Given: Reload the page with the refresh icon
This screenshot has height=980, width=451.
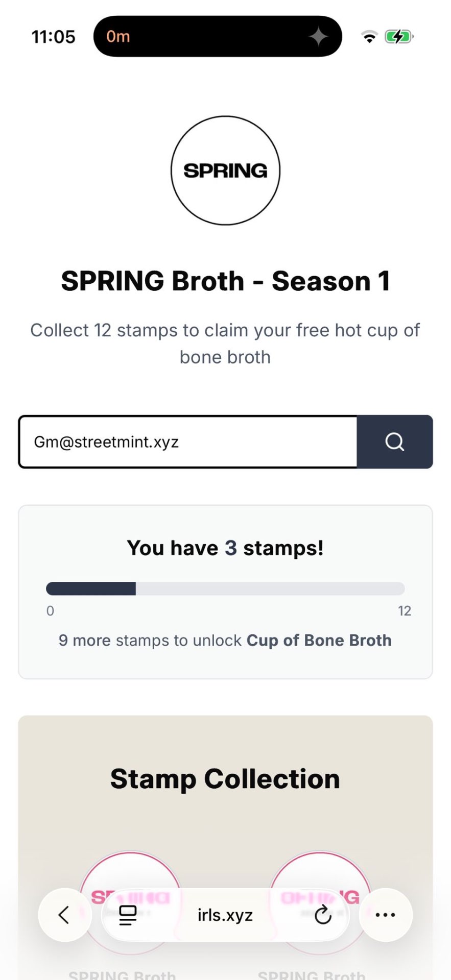Looking at the screenshot, I should pyautogui.click(x=323, y=915).
